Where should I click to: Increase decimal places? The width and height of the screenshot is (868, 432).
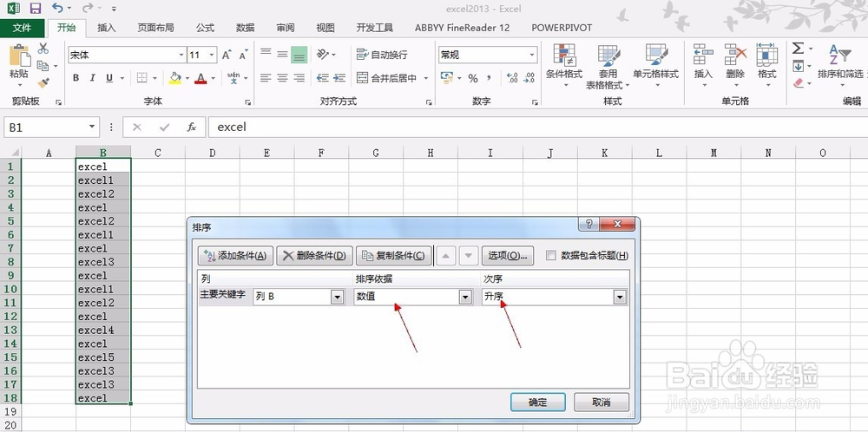tap(513, 78)
